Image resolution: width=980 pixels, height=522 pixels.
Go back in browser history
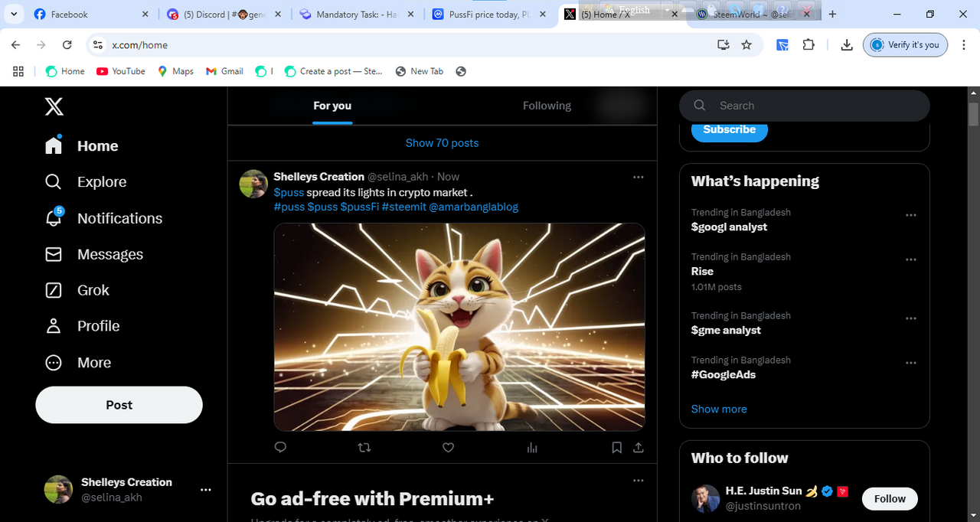pyautogui.click(x=16, y=45)
